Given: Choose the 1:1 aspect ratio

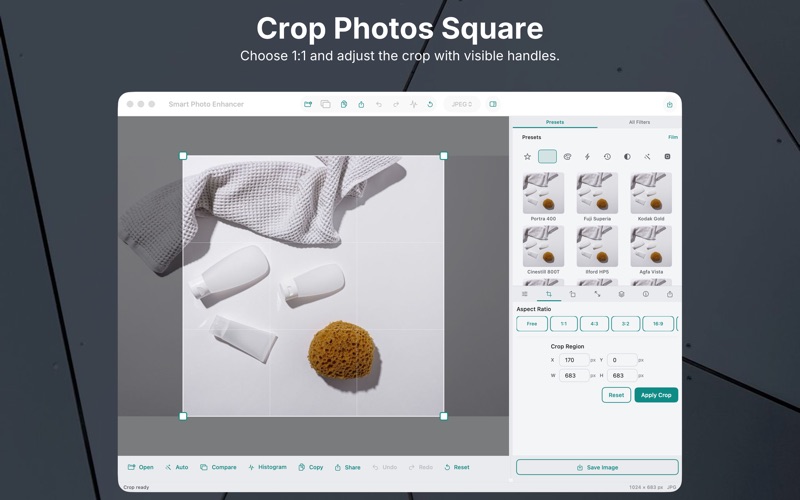Looking at the screenshot, I should pyautogui.click(x=564, y=324).
